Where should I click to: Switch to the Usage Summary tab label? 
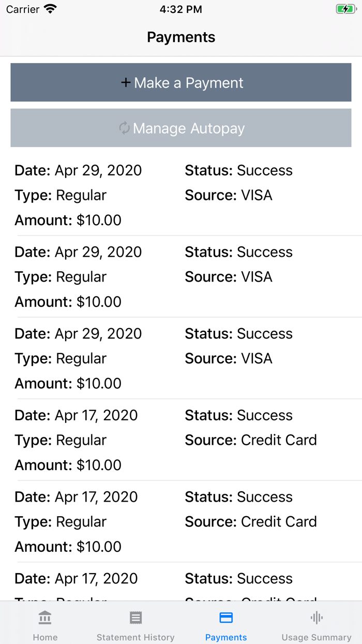pyautogui.click(x=316, y=637)
